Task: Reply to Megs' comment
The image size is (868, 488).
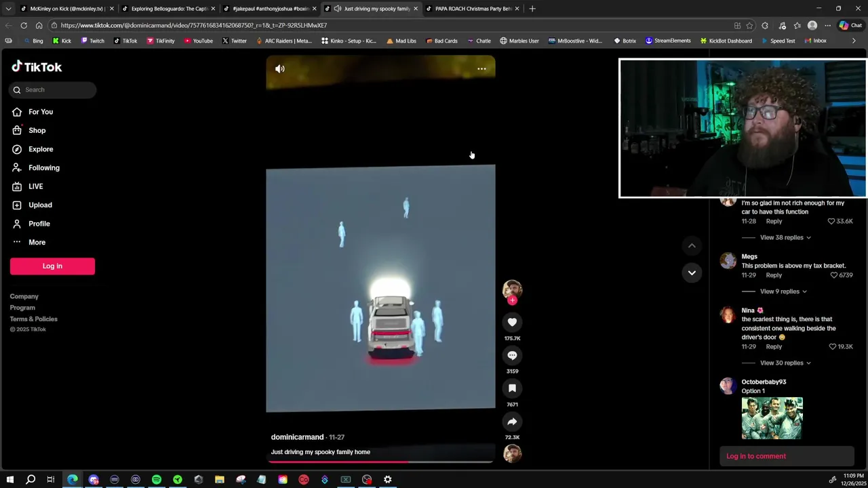Action: pos(774,275)
